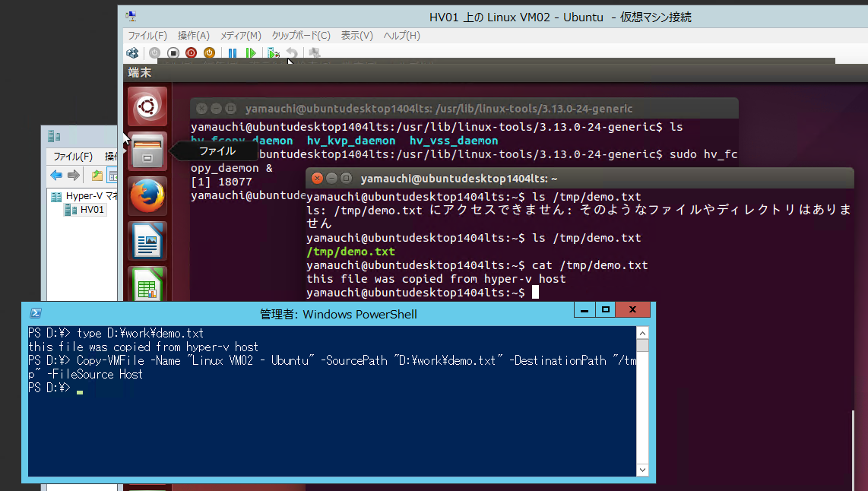Click the [1] 18077 job line
Viewport: 868px width, 491px height.
221,182
